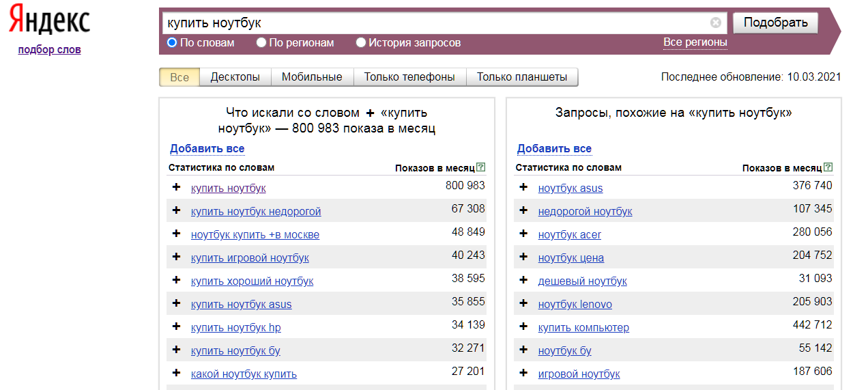Open 'купить ноутбук hp' query link
The height and width of the screenshot is (390, 868).
236,327
